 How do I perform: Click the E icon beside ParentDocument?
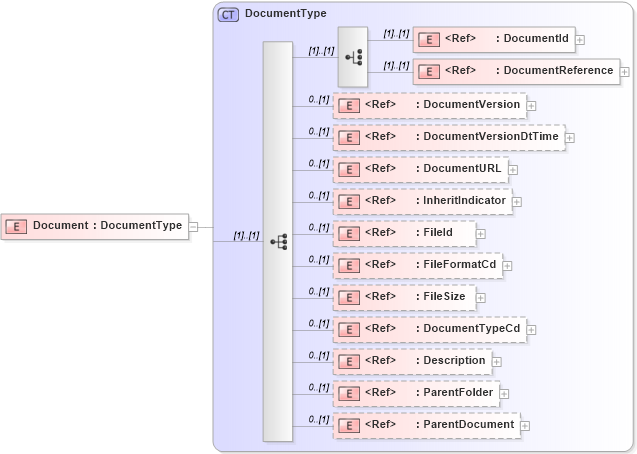349,426
